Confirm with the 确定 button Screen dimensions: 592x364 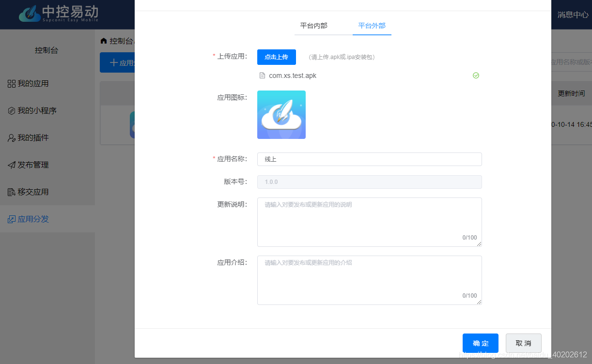[481, 343]
